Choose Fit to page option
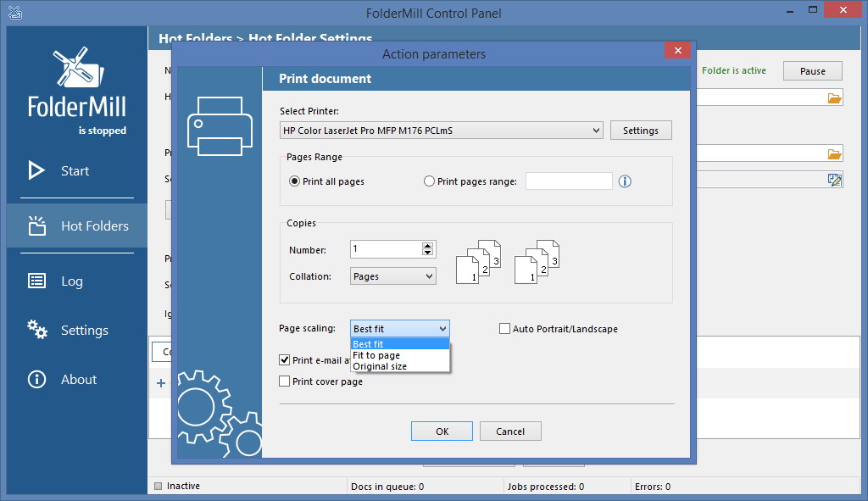The width and height of the screenshot is (868, 501). click(400, 355)
